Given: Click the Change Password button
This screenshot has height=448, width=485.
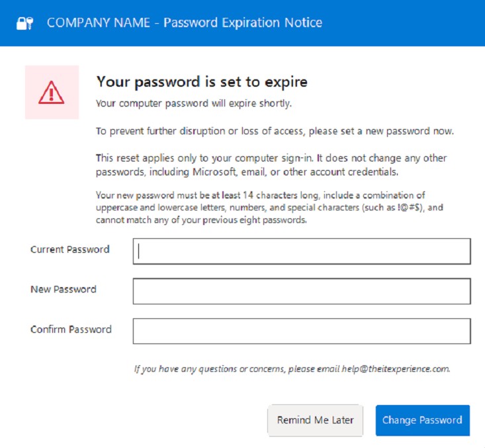Looking at the screenshot, I should [x=422, y=420].
